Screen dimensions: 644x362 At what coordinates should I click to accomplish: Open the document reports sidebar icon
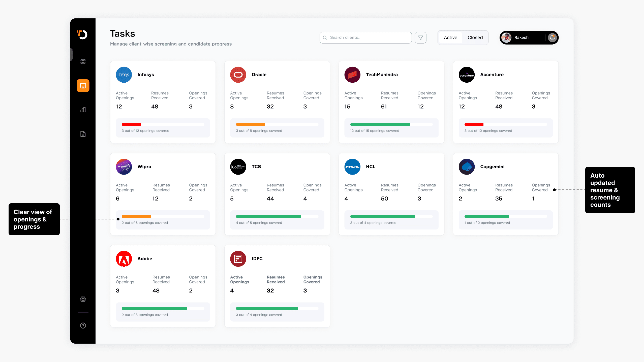[x=83, y=134]
